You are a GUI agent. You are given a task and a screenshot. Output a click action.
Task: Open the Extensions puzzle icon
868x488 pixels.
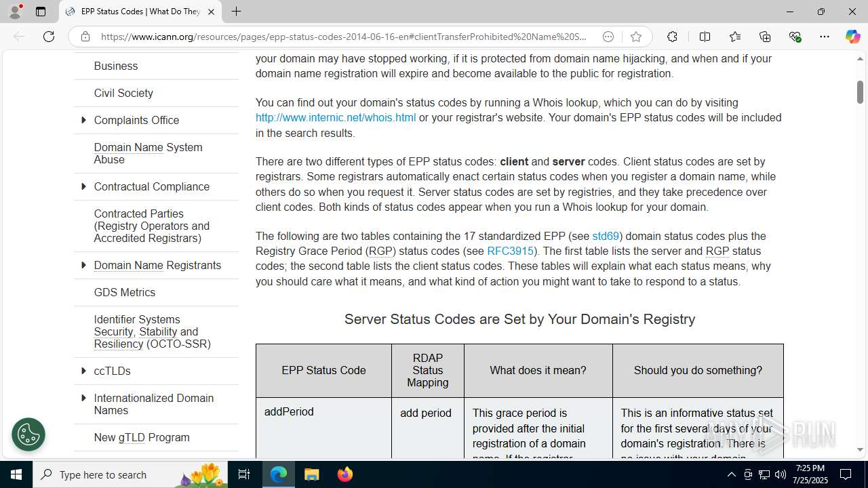[x=672, y=37]
